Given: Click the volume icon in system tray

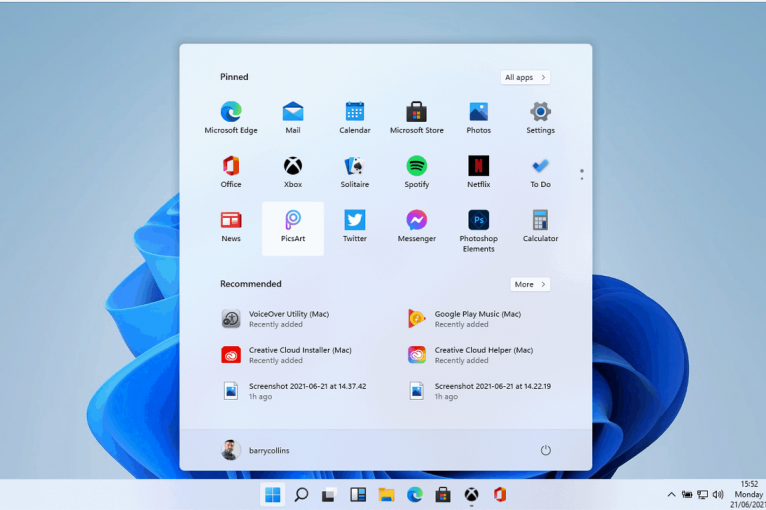Looking at the screenshot, I should [718, 495].
